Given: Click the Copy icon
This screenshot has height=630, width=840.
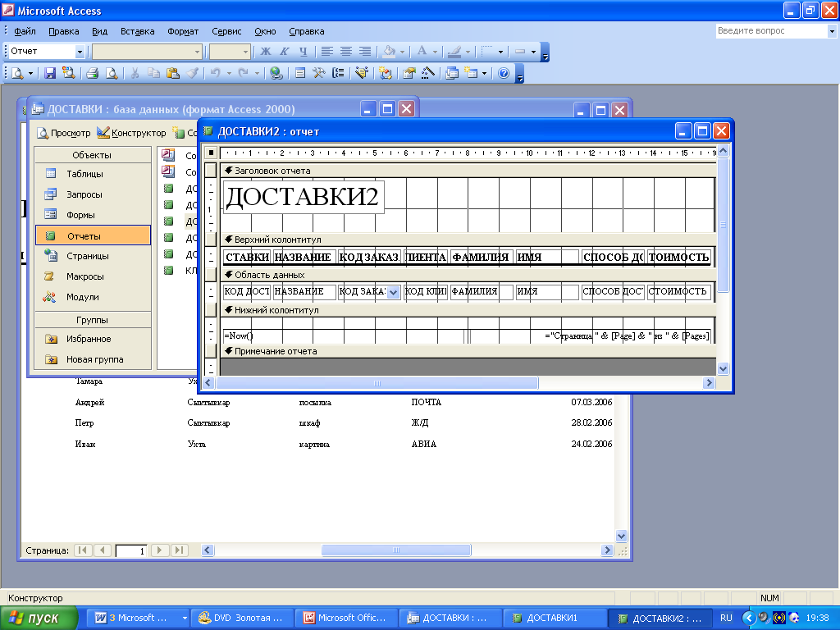Looking at the screenshot, I should click(153, 73).
